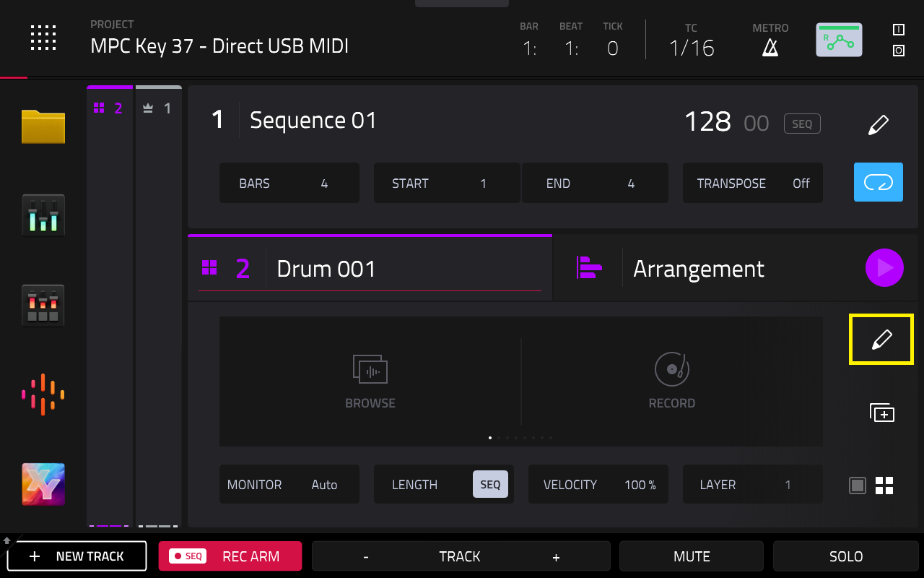
Task: Click the sequence number 1
Action: [x=217, y=120]
